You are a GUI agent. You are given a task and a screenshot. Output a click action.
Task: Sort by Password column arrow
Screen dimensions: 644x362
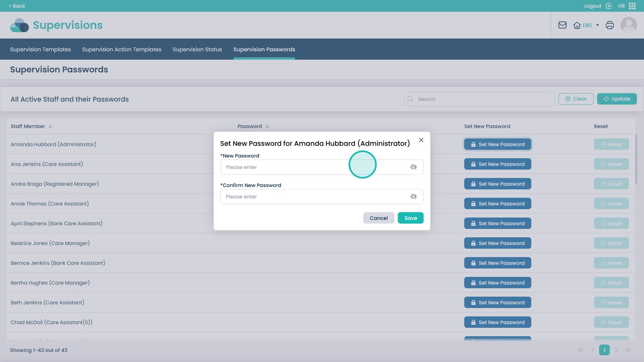pyautogui.click(x=267, y=126)
